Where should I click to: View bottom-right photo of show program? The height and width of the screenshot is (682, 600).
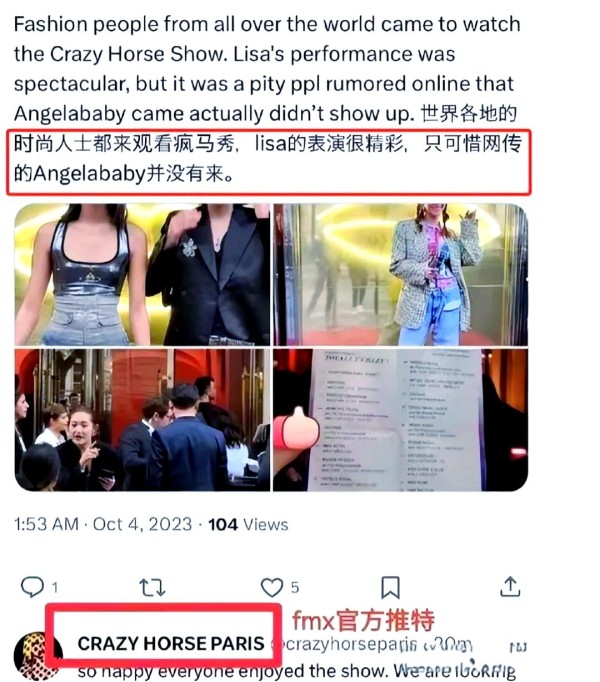[x=400, y=420]
